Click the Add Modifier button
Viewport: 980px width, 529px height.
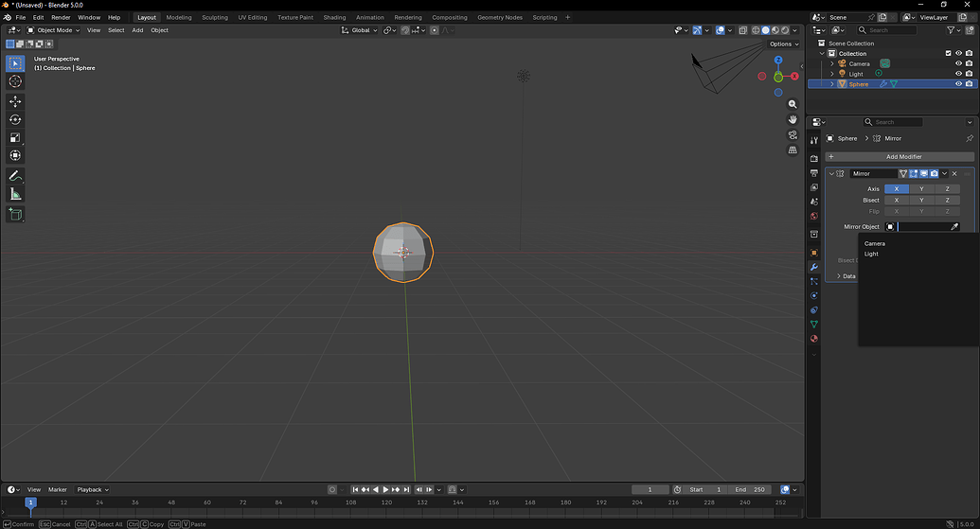(900, 157)
